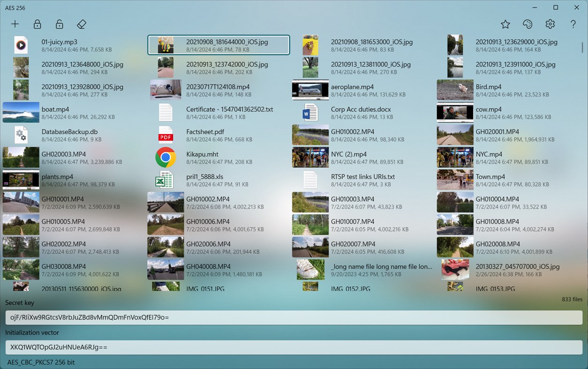Click the NYC.mp4 video thumbnail

[455, 158]
